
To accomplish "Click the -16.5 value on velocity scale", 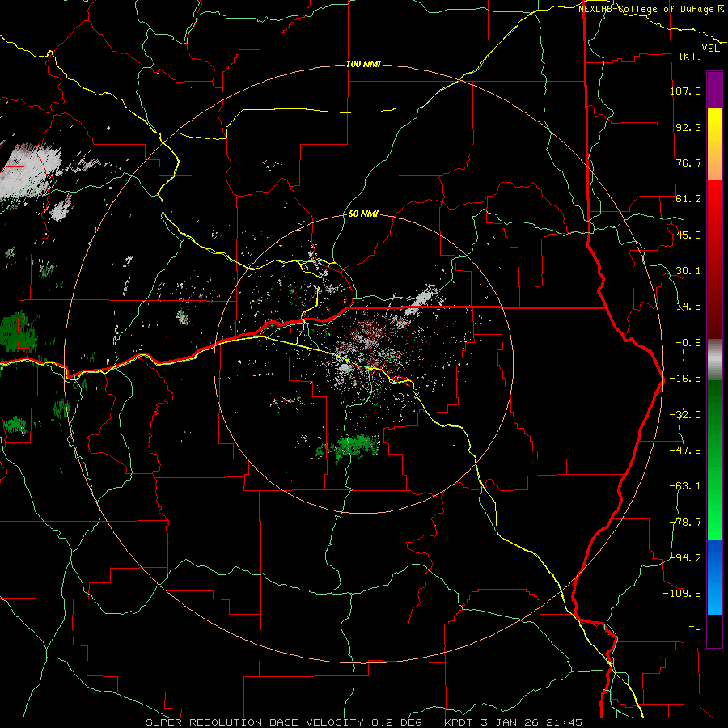I will 685,379.
